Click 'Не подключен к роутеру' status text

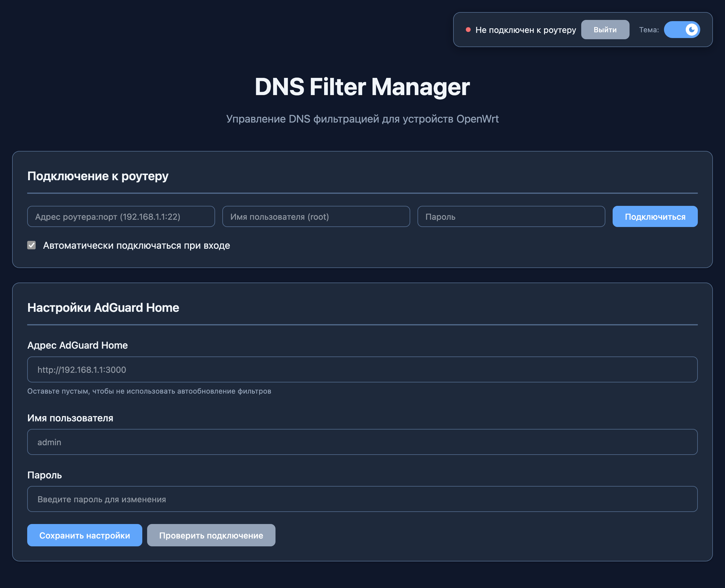coord(525,30)
